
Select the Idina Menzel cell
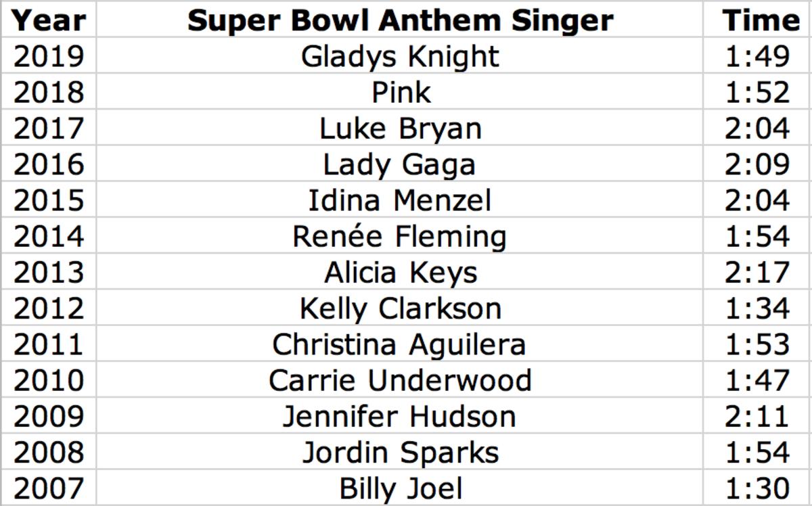[x=400, y=201]
